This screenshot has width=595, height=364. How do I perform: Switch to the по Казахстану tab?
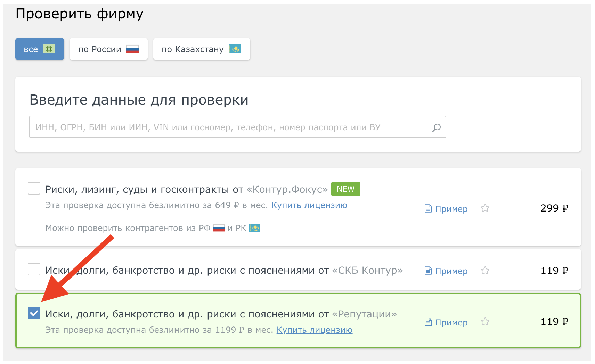tap(202, 49)
